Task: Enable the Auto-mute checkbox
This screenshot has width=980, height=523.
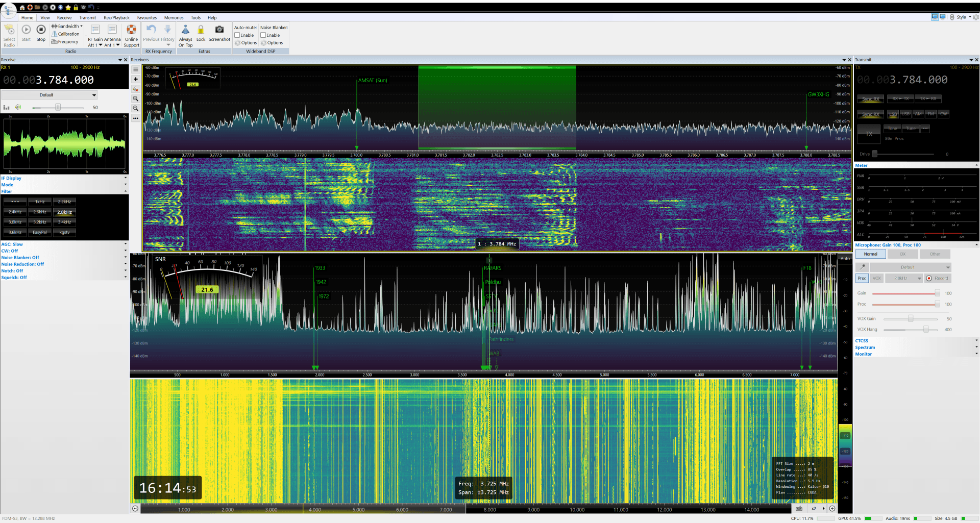Action: pos(237,35)
